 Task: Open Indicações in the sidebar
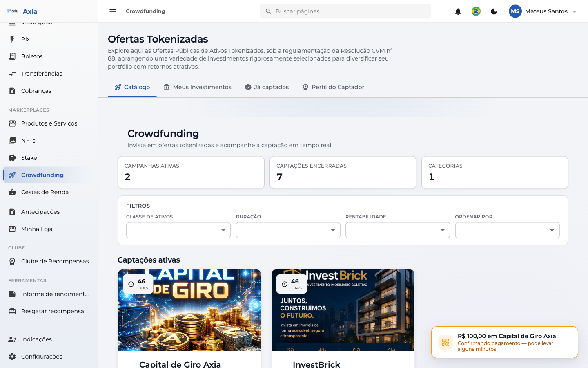[x=49, y=339]
